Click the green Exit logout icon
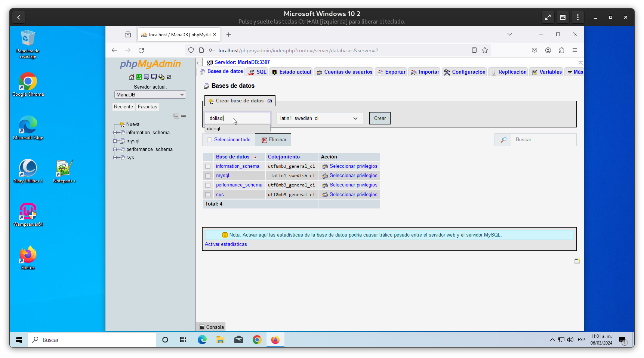The width and height of the screenshot is (644, 358). (139, 77)
